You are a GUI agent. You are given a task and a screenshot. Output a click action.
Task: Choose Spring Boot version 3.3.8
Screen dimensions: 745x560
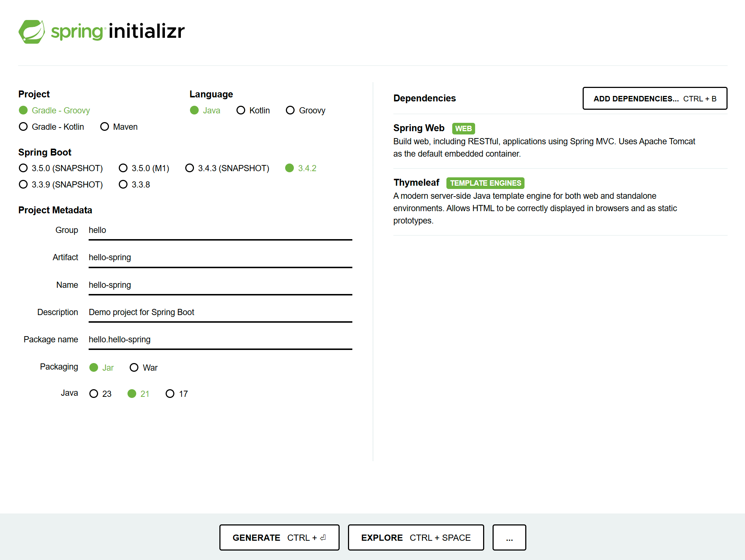coord(123,185)
